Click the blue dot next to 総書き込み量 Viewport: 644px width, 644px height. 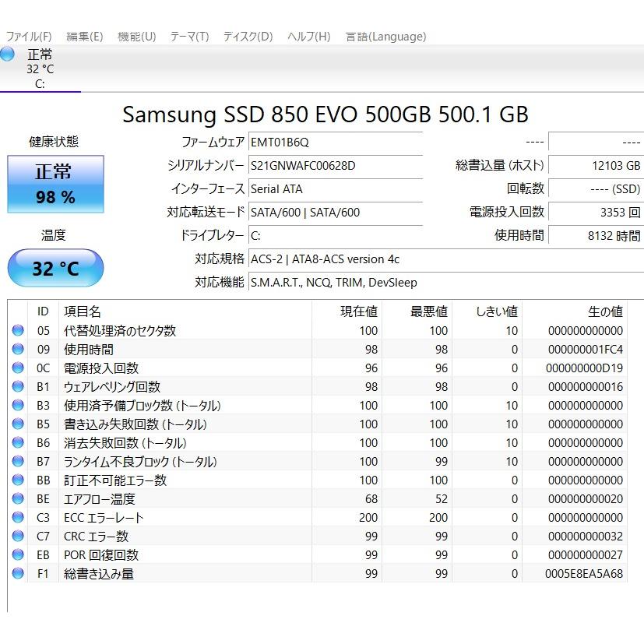tap(17, 573)
